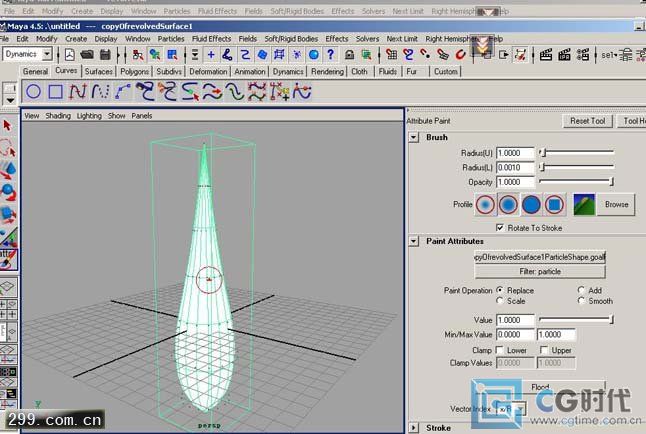
Task: Choose the CV Curve tool shelf icon
Action: (x=77, y=91)
